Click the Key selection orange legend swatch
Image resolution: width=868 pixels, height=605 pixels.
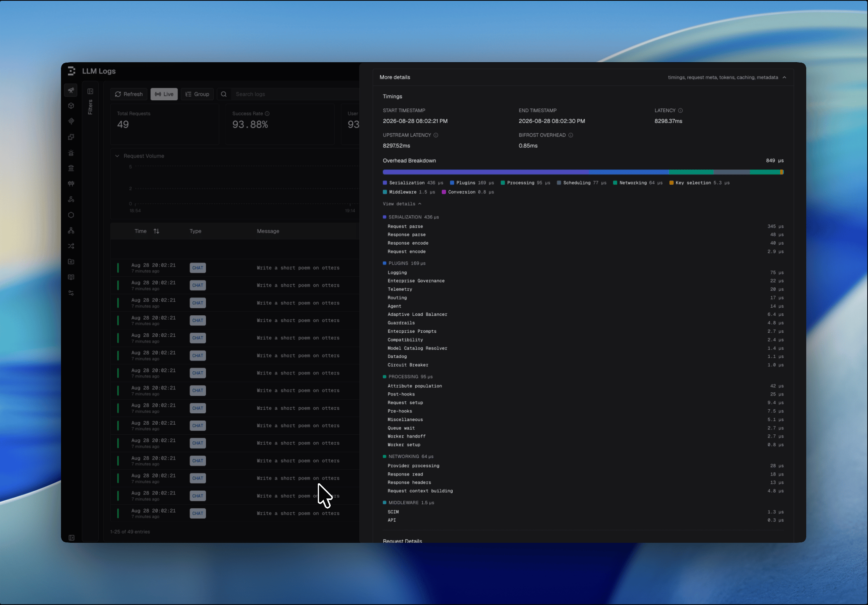click(x=671, y=183)
